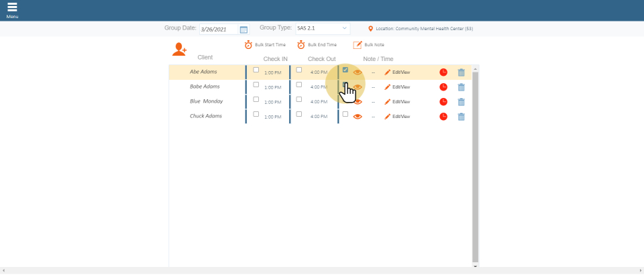This screenshot has height=275, width=644.
Task: Tick the note checkbox for Chuck Adams
Action: pyautogui.click(x=345, y=114)
